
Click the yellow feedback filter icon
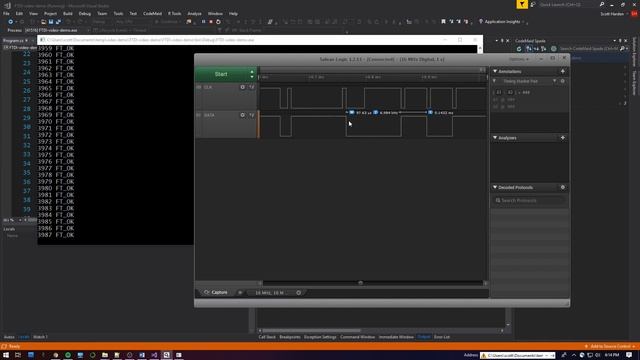pos(522,4)
